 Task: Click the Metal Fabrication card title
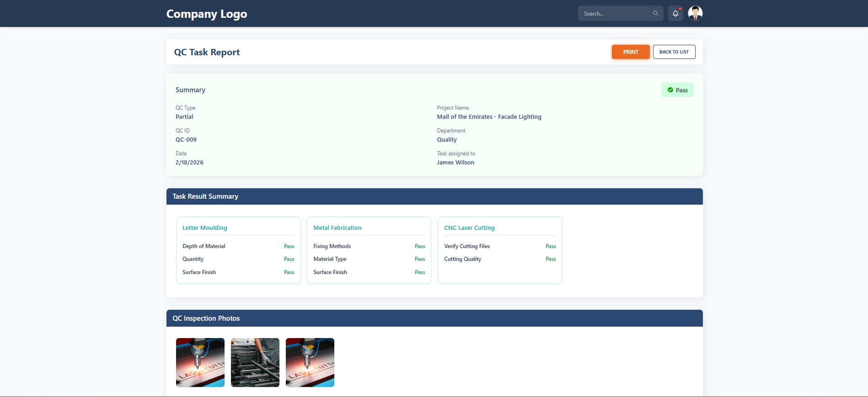tap(338, 228)
